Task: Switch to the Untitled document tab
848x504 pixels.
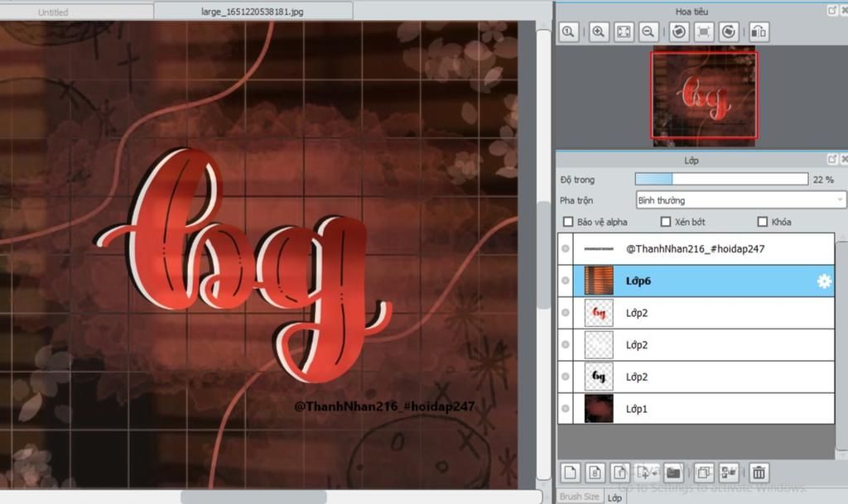Action: pyautogui.click(x=54, y=12)
